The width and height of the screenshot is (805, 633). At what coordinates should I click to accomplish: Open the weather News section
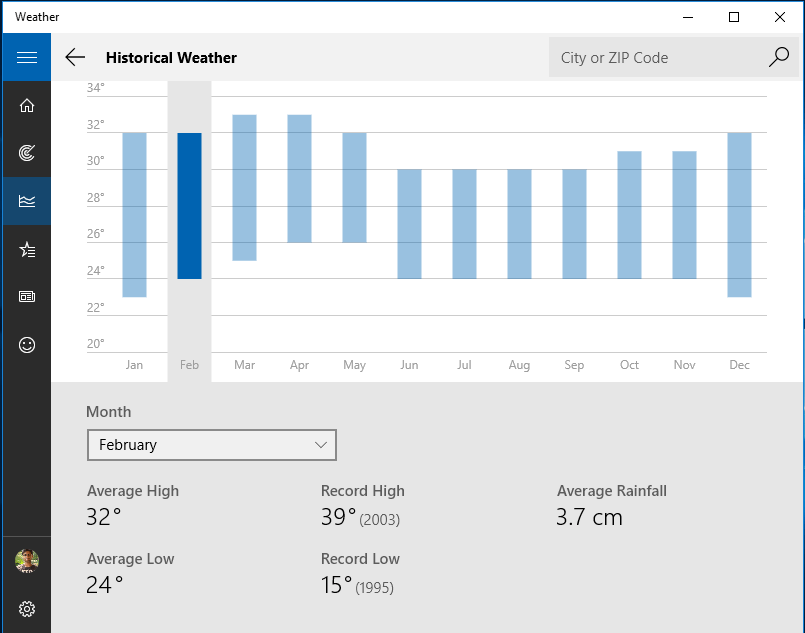(27, 297)
